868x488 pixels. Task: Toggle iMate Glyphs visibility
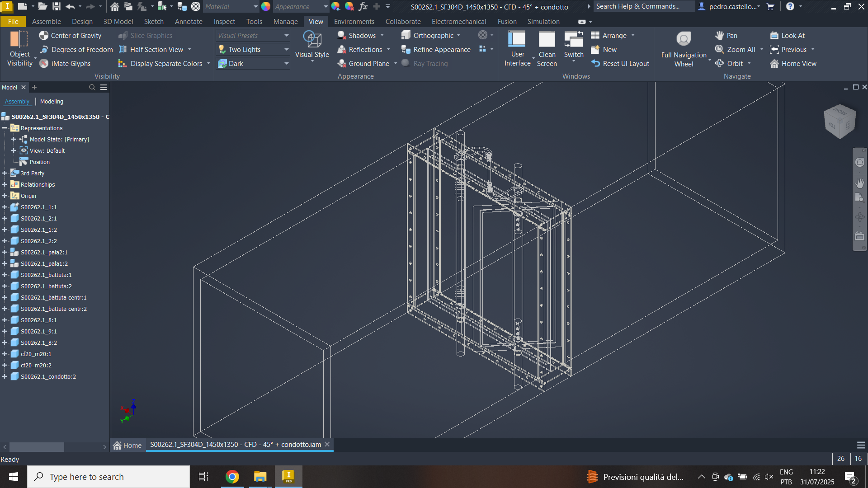pyautogui.click(x=65, y=63)
